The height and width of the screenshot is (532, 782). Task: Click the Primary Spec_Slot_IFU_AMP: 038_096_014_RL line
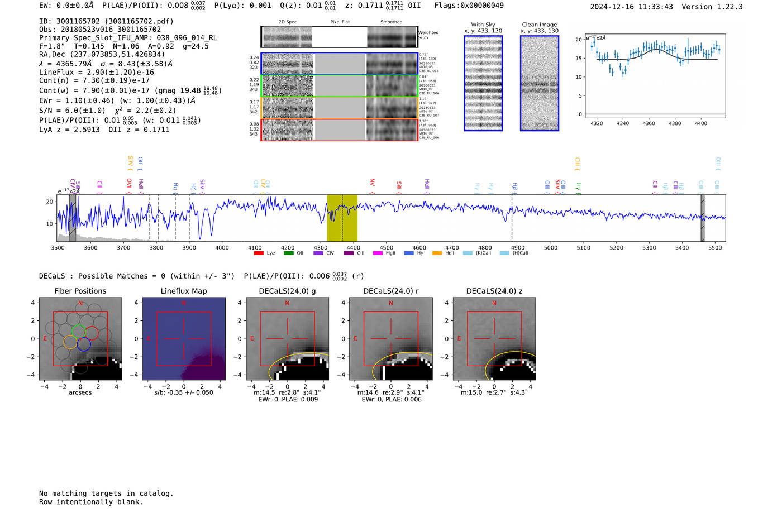click(128, 38)
